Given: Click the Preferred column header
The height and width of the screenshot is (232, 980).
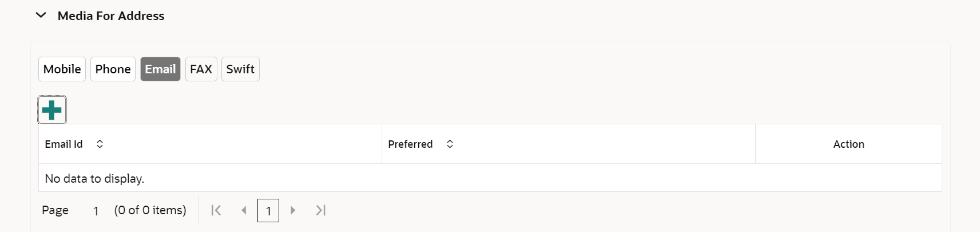Looking at the screenshot, I should [410, 144].
